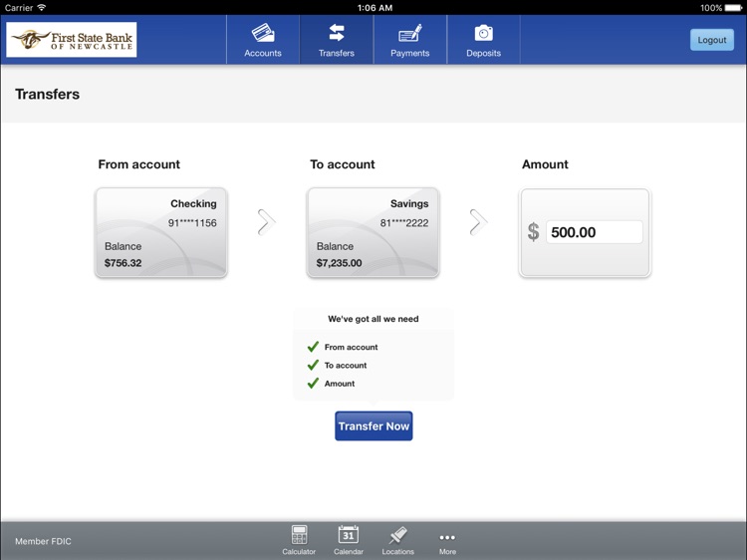Click 'We've got all we need' text
The width and height of the screenshot is (747, 560).
pos(373,319)
